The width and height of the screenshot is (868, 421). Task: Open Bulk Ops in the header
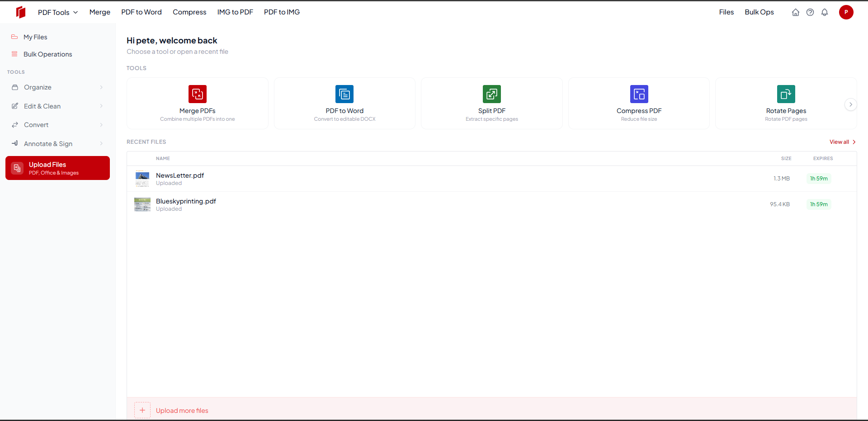click(759, 12)
